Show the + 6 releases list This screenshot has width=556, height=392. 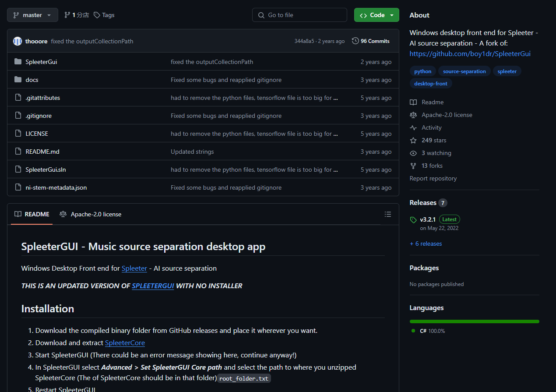click(x=426, y=244)
